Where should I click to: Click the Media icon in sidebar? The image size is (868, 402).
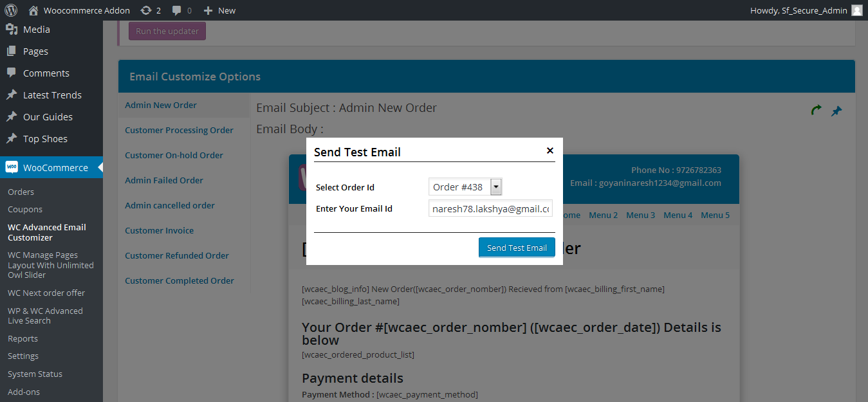(x=12, y=29)
